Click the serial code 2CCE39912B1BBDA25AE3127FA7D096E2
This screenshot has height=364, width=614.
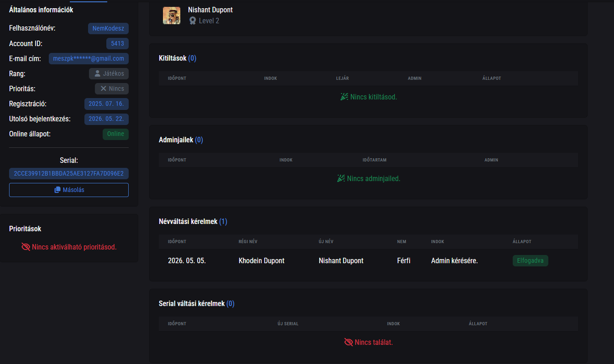tap(69, 174)
